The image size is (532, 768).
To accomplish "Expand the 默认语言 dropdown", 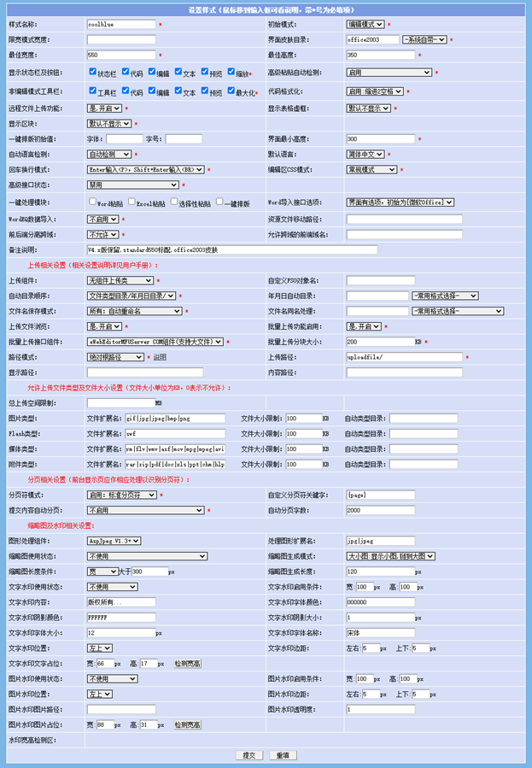I will click(366, 155).
